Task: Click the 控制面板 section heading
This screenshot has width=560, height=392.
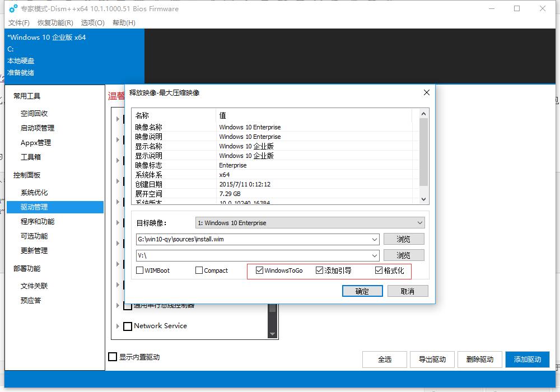Action: 27,175
